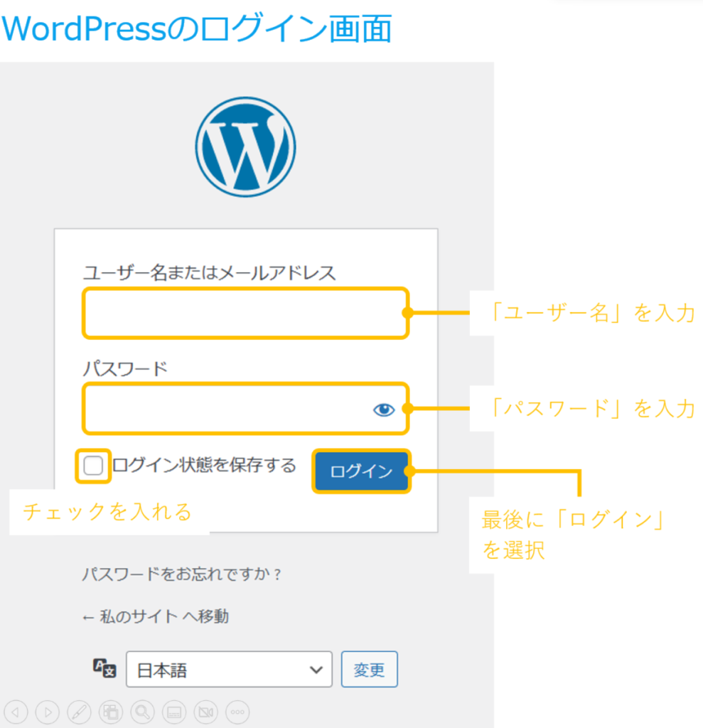Go to the previous slide
Viewport: 703px width, 728px height.
click(16, 712)
